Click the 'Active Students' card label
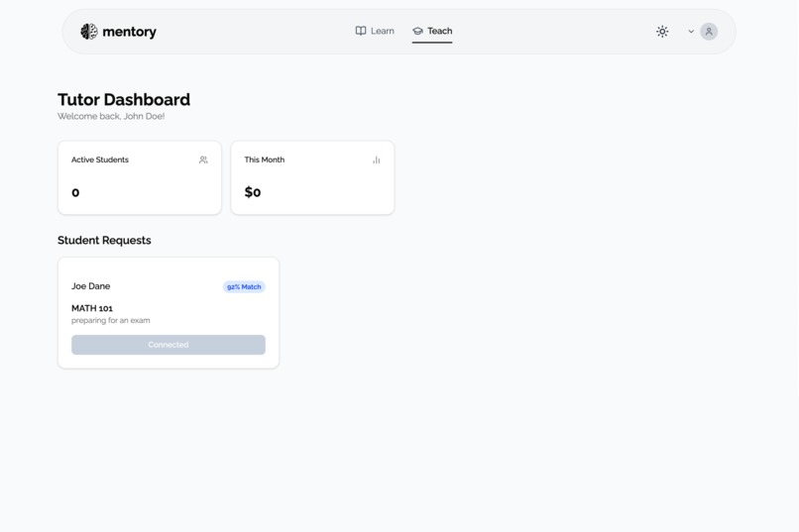 coord(100,160)
